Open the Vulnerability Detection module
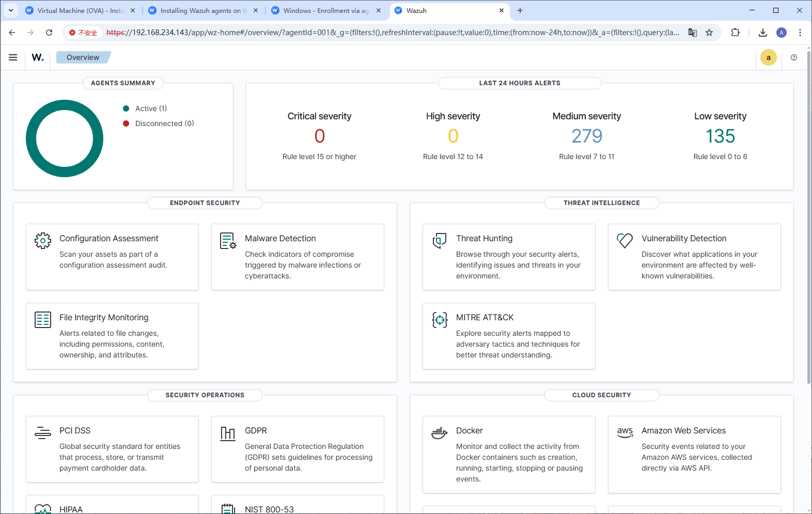812x514 pixels. point(694,257)
